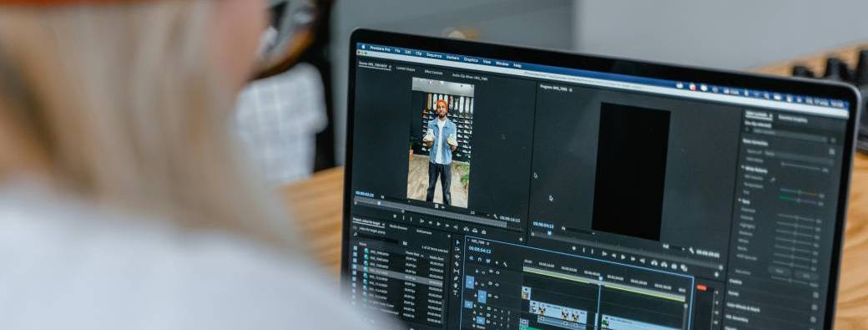This screenshot has width=868, height=330.
Task: Open the Window menu
Action: (502, 63)
